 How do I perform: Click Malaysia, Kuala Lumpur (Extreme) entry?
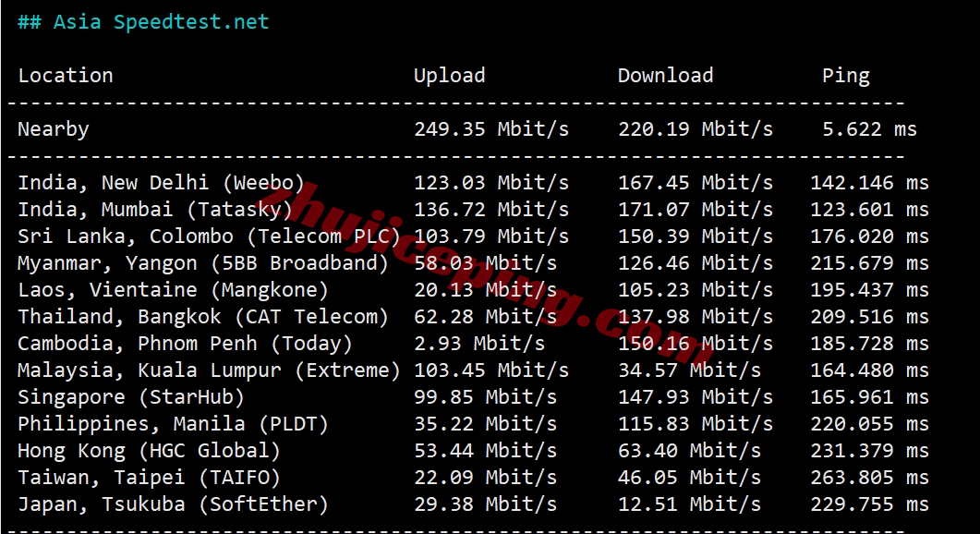click(x=209, y=370)
